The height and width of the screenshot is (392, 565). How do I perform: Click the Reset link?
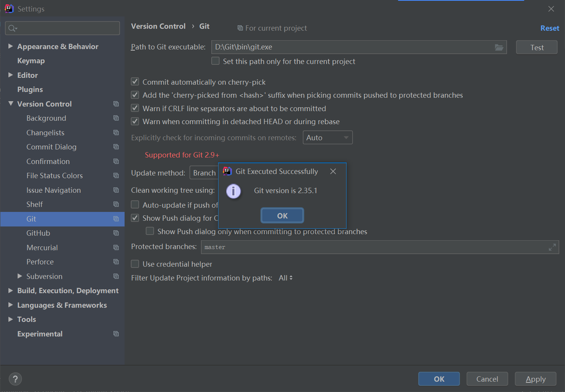pos(550,28)
